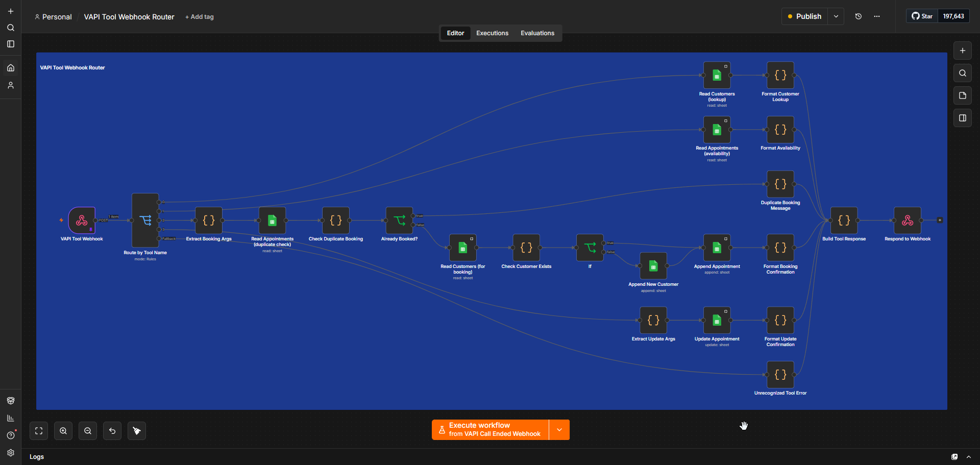Select the Format Booking Confirmation node
The width and height of the screenshot is (980, 465).
point(780,248)
